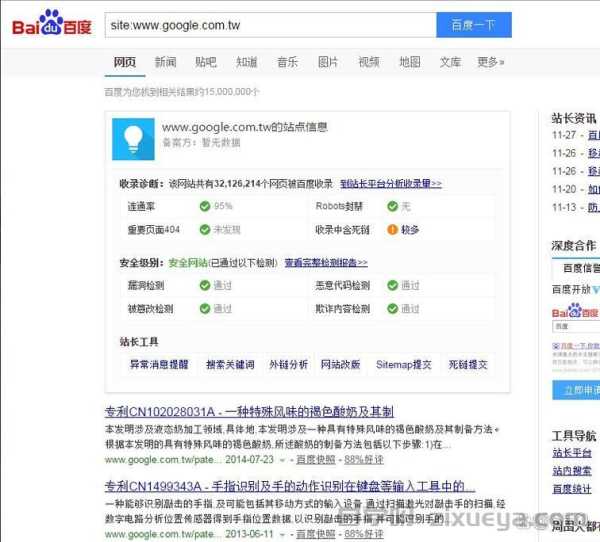Viewport: 600px width, 542px height.
Task: Click the 安全网站 green label
Action: point(188,263)
